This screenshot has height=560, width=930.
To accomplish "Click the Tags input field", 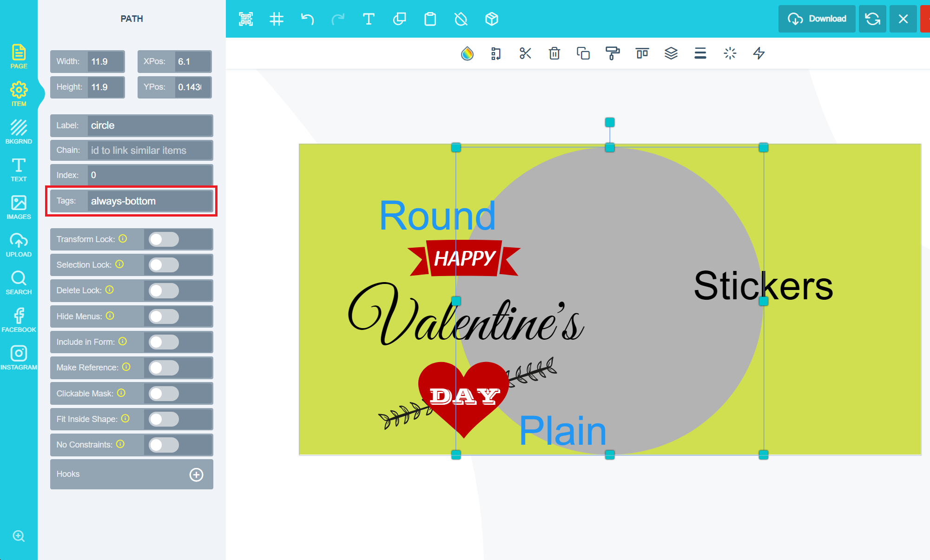I will pyautogui.click(x=150, y=201).
